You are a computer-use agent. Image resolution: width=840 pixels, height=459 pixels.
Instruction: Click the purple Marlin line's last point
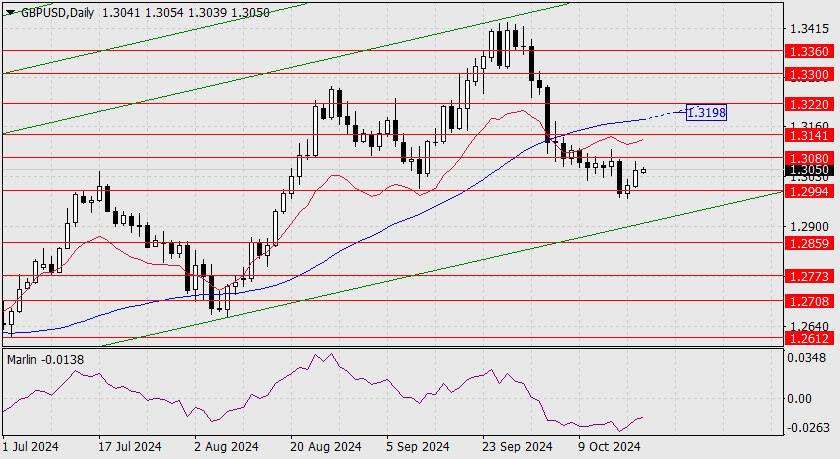point(642,417)
